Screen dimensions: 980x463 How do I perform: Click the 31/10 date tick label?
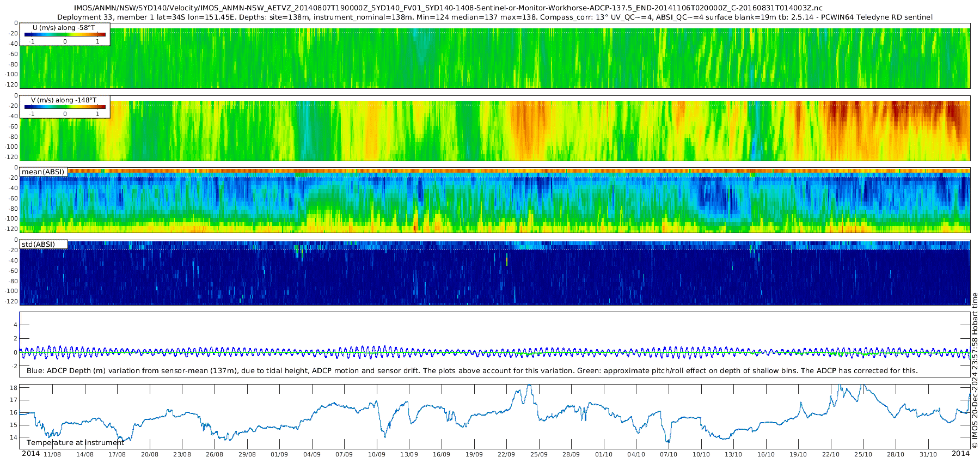pos(928,454)
